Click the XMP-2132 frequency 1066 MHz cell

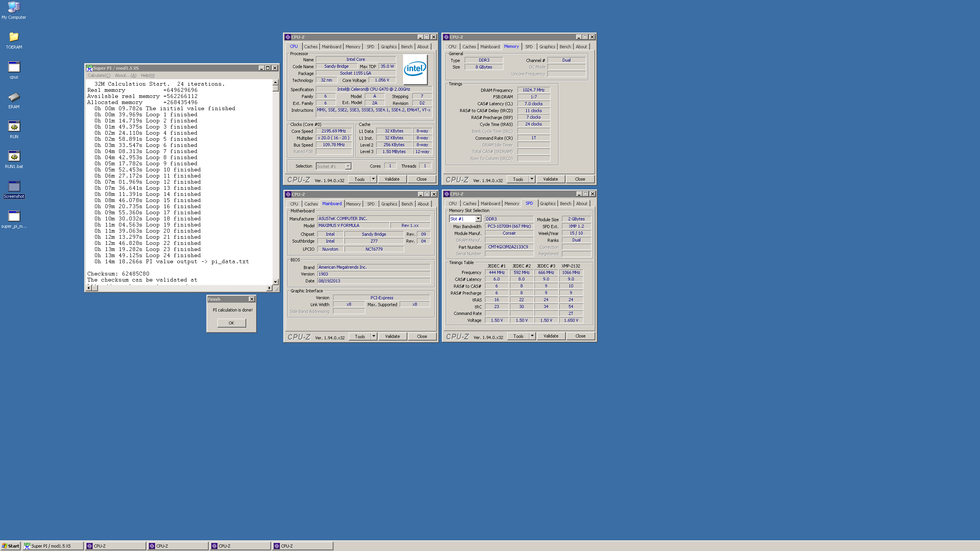click(x=571, y=272)
